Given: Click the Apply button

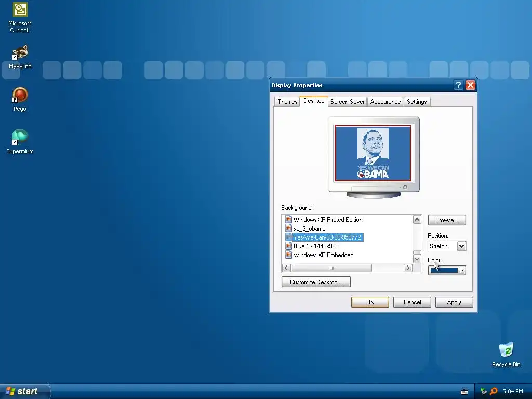Looking at the screenshot, I should tap(454, 302).
